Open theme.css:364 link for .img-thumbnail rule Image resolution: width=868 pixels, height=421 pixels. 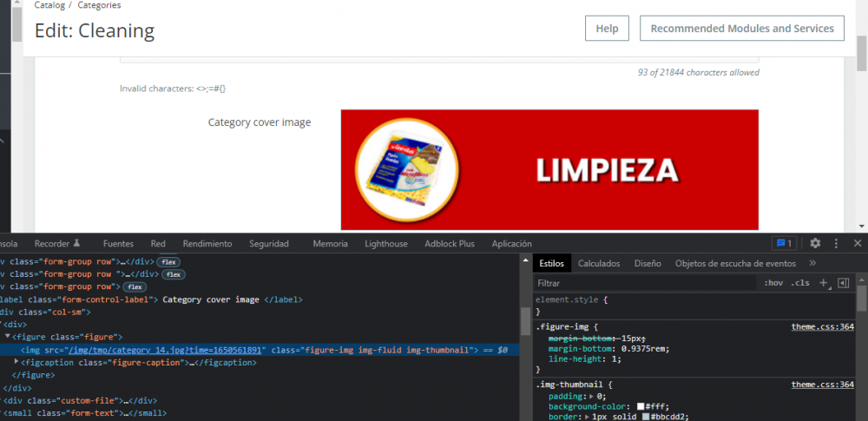[x=822, y=385]
